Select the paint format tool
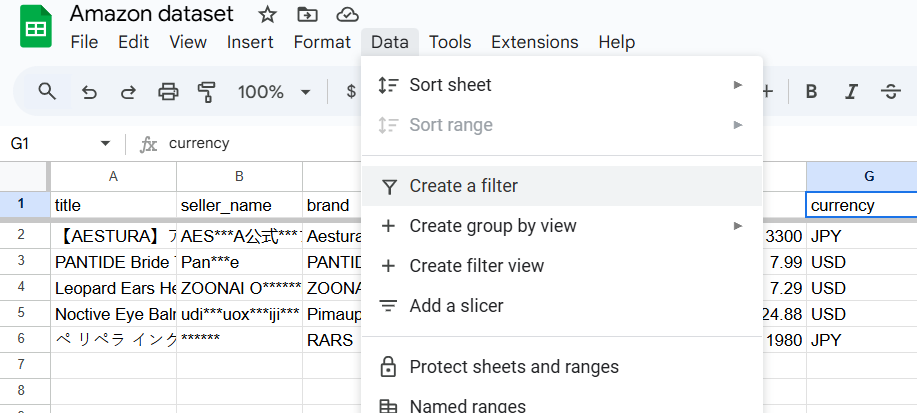The width and height of the screenshot is (917, 413). [x=207, y=92]
